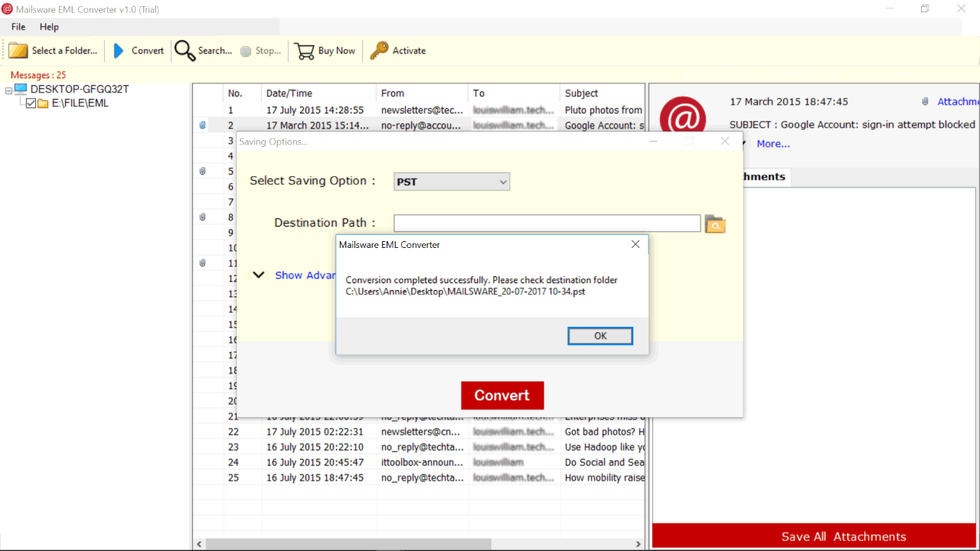Click the Save All Attachments button

pyautogui.click(x=815, y=536)
